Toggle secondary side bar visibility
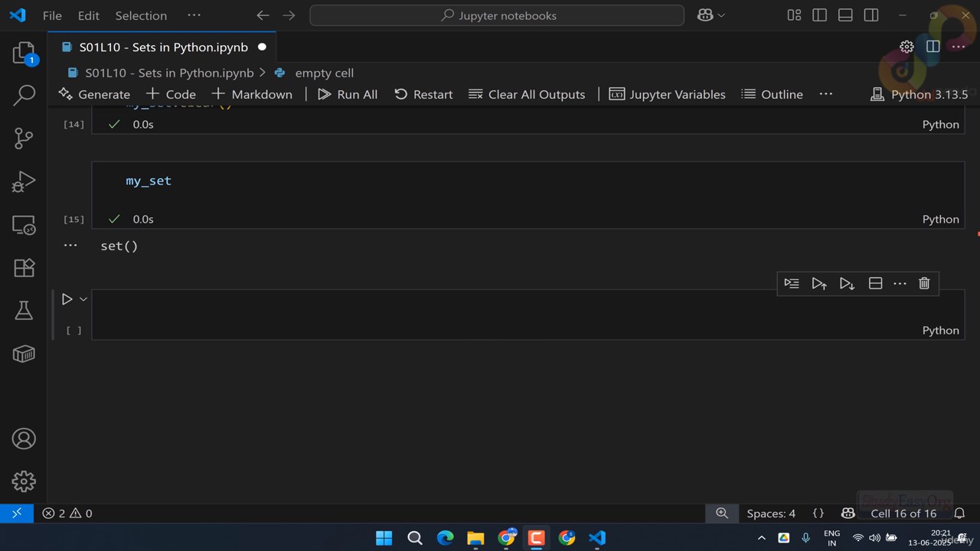The image size is (980, 551). [871, 15]
